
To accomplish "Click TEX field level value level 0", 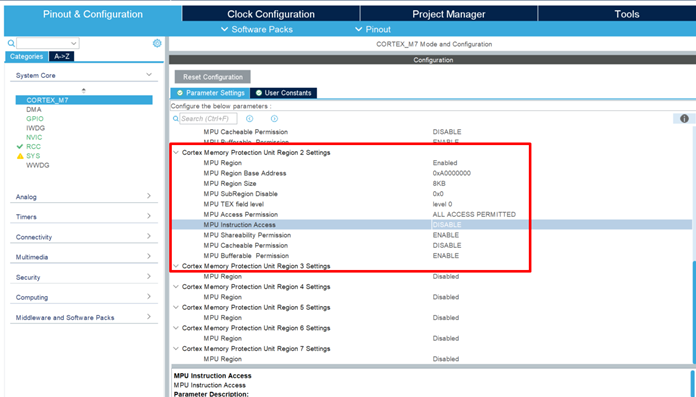I will 442,204.
